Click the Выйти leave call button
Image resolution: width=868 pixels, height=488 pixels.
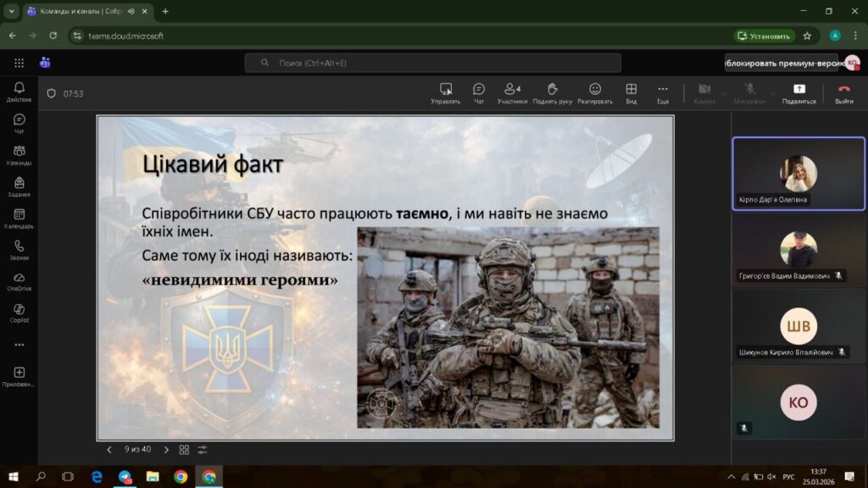coord(843,92)
